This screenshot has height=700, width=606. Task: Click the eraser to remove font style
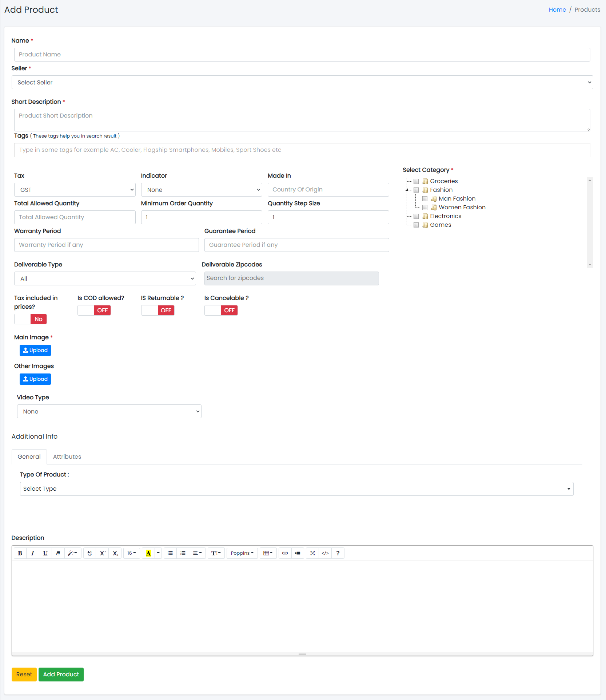(x=58, y=553)
